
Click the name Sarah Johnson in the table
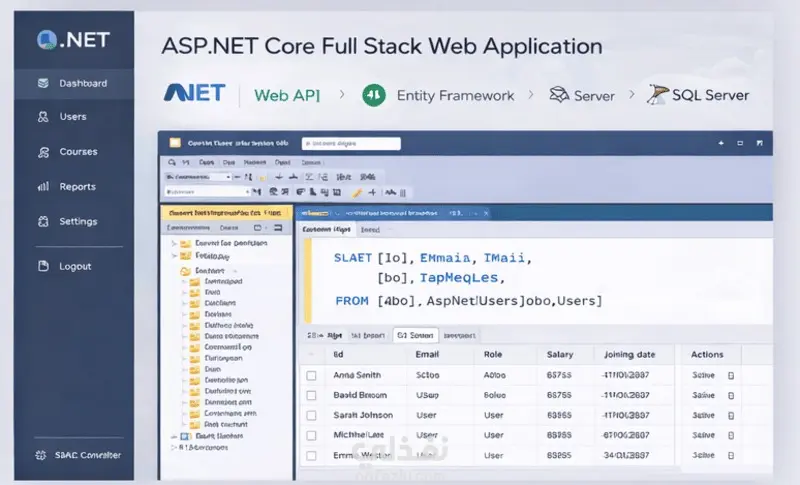tap(363, 415)
